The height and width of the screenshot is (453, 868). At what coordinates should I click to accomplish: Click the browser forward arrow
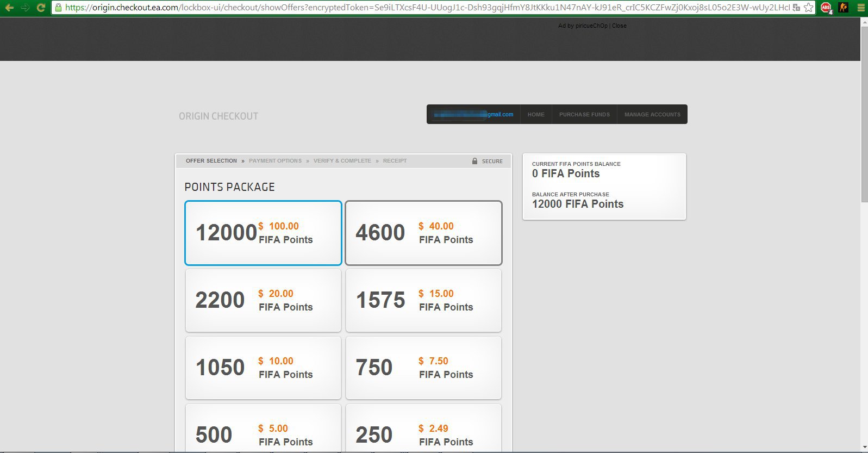[25, 8]
